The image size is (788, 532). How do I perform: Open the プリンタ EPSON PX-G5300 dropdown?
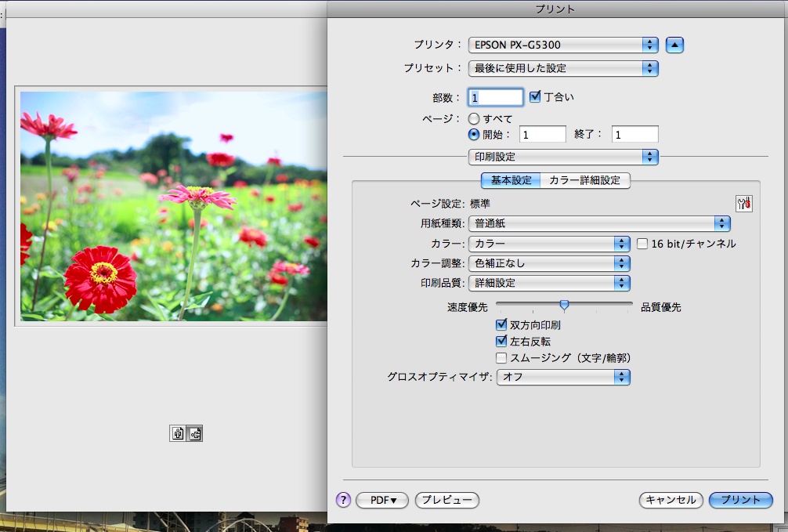(x=562, y=45)
